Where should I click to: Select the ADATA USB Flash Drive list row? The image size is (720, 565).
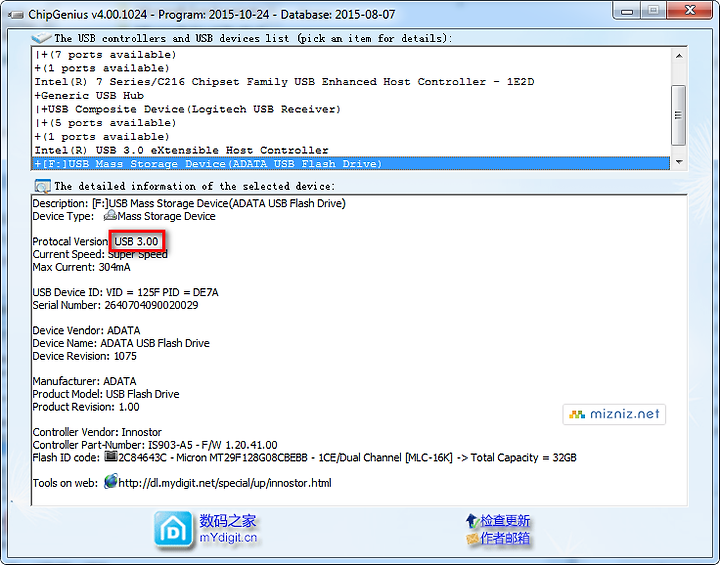pyautogui.click(x=351, y=164)
